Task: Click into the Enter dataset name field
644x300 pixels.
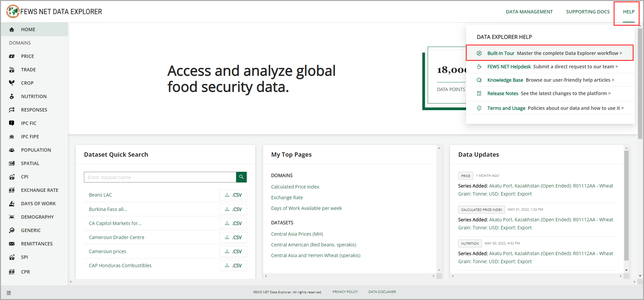Action: [160, 177]
